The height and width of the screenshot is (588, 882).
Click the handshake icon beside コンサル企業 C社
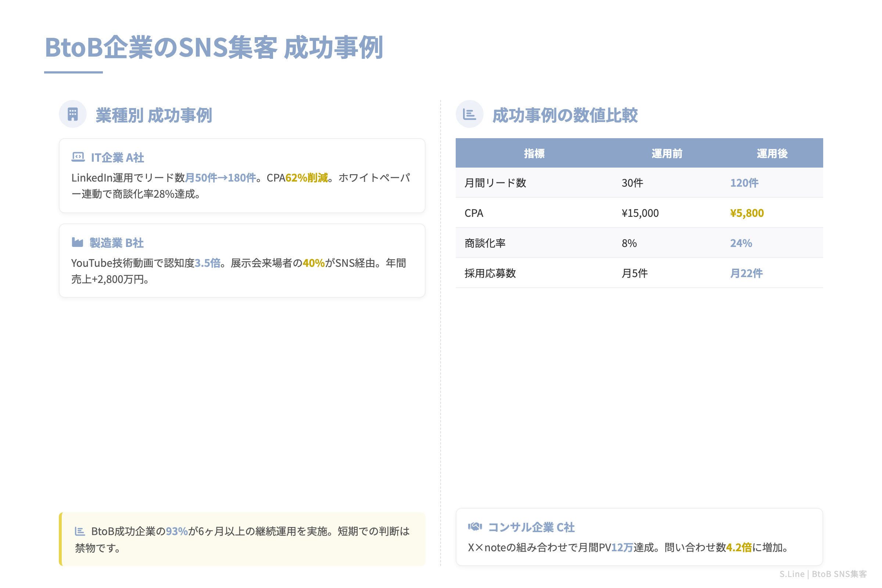(x=476, y=527)
